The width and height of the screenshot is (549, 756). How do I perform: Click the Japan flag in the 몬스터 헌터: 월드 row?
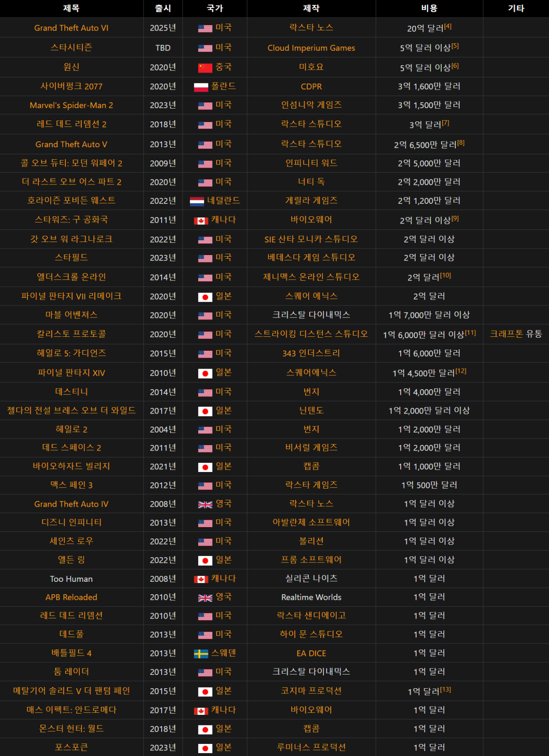point(205,729)
